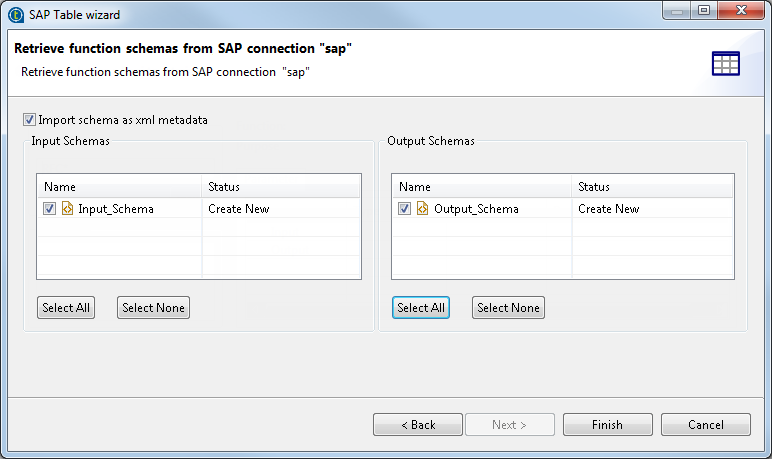Toggle Import schema as xml metadata checkbox
Image resolution: width=772 pixels, height=459 pixels.
29,120
